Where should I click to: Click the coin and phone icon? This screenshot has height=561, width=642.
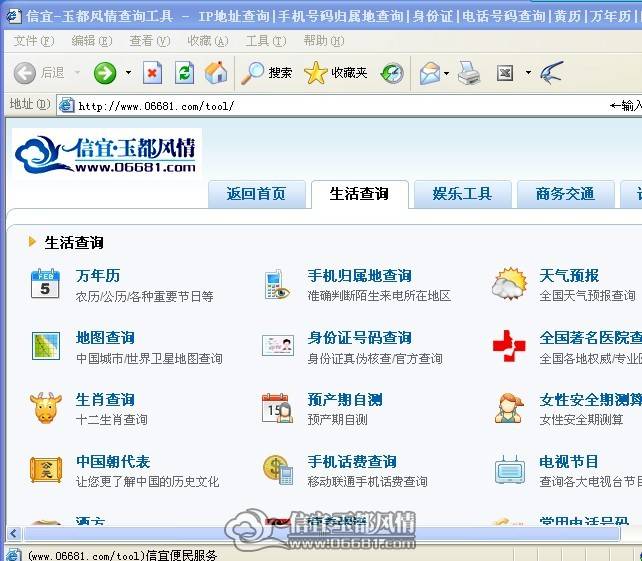[278, 470]
